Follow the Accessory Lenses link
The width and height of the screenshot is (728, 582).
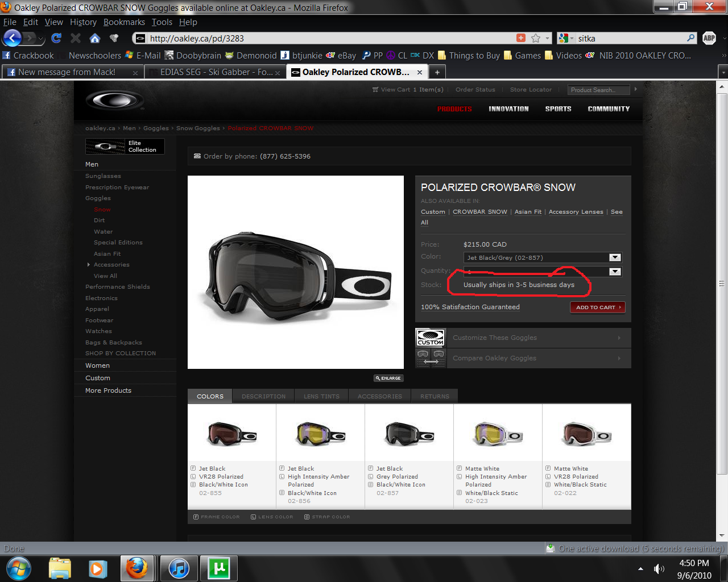click(576, 212)
